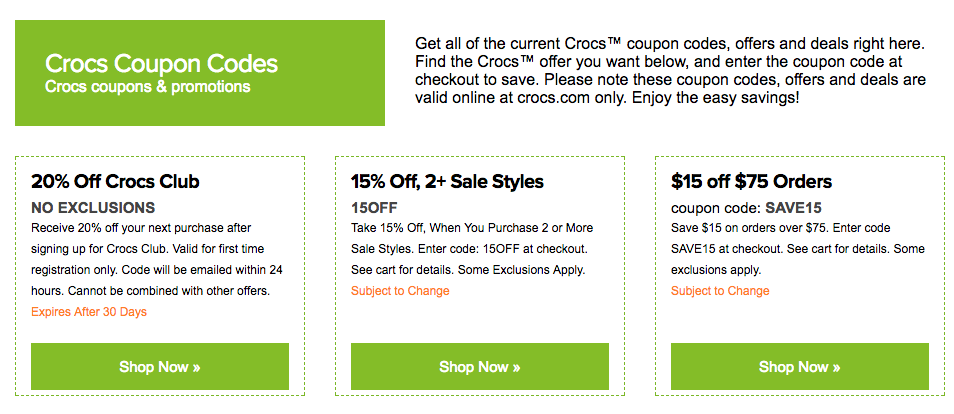This screenshot has height=414, width=954.
Task: Hit Shop Now under $15 off $75 Orders
Action: 800,367
